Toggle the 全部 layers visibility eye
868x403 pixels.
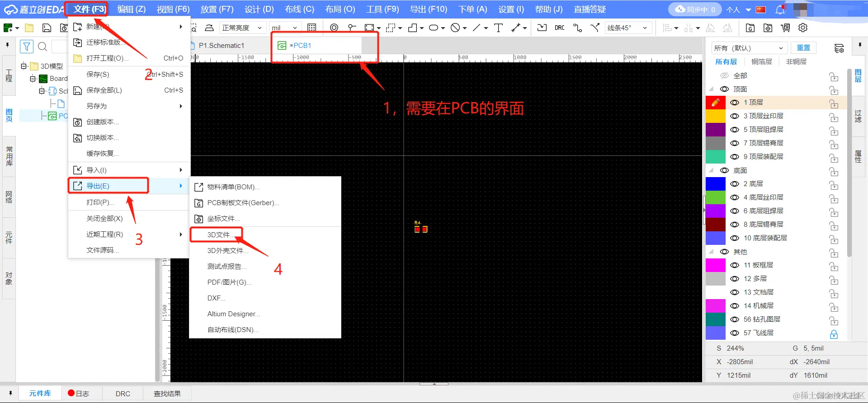tap(724, 75)
